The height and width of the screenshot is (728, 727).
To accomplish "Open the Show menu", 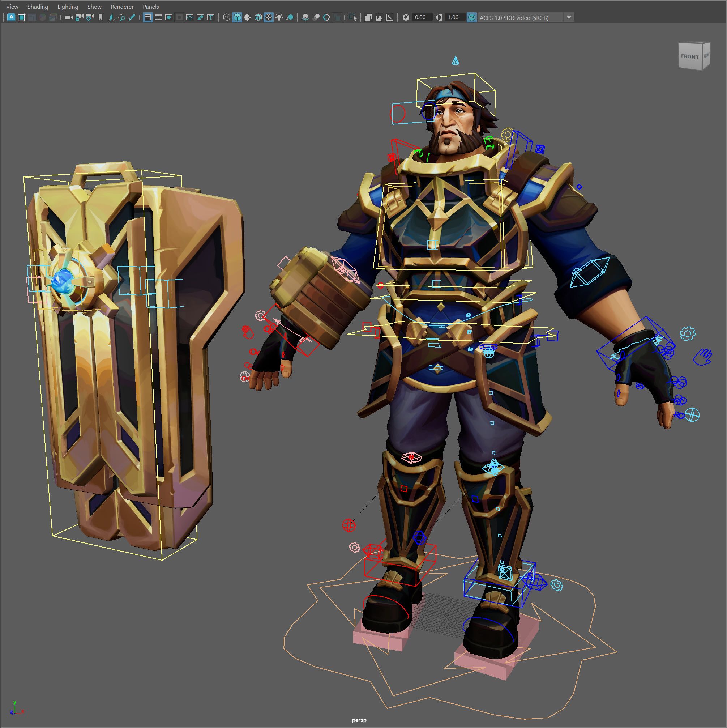I will click(94, 7).
